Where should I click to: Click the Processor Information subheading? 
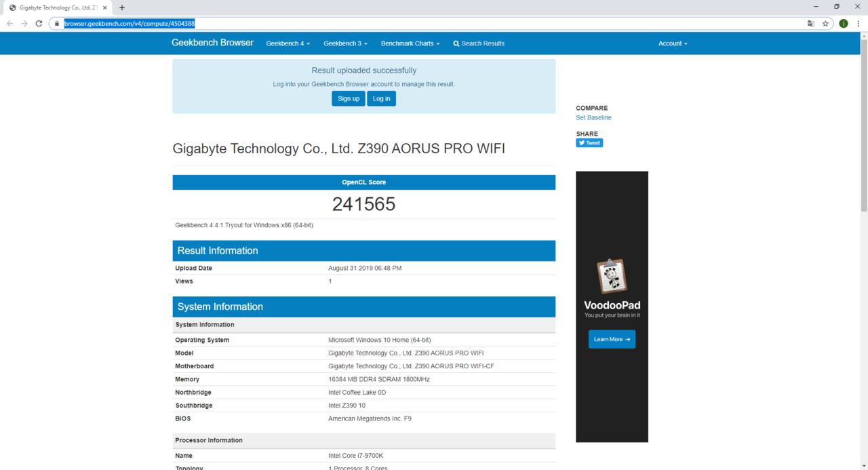[209, 440]
